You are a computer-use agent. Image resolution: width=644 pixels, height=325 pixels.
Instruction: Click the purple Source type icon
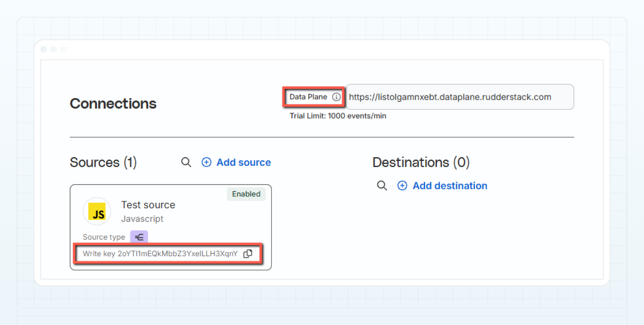tap(139, 237)
